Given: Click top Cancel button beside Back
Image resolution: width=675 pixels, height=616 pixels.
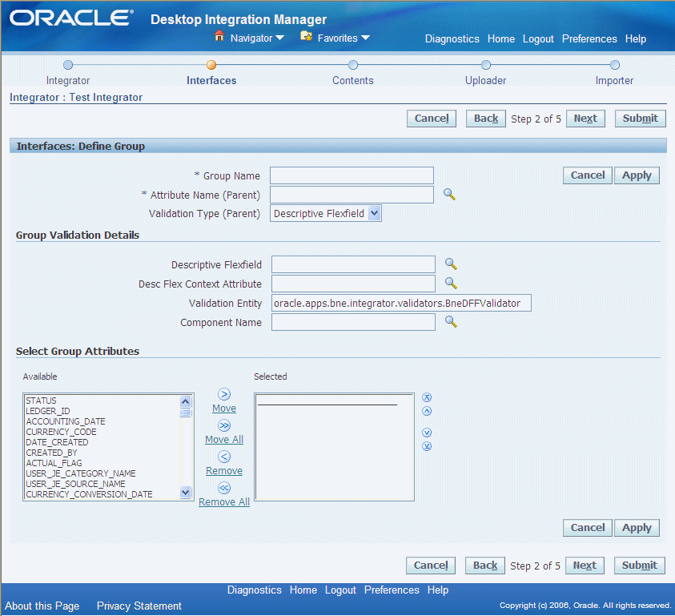Looking at the screenshot, I should pyautogui.click(x=432, y=119).
